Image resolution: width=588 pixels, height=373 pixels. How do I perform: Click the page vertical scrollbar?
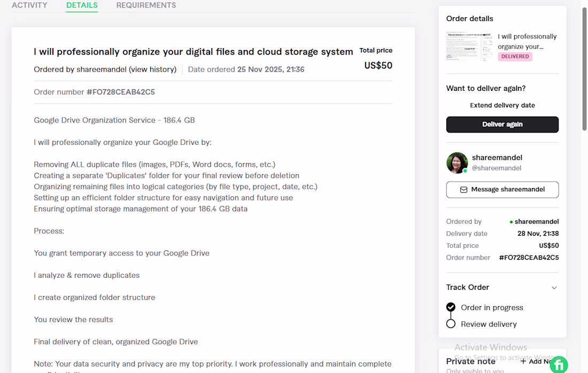coord(584,69)
